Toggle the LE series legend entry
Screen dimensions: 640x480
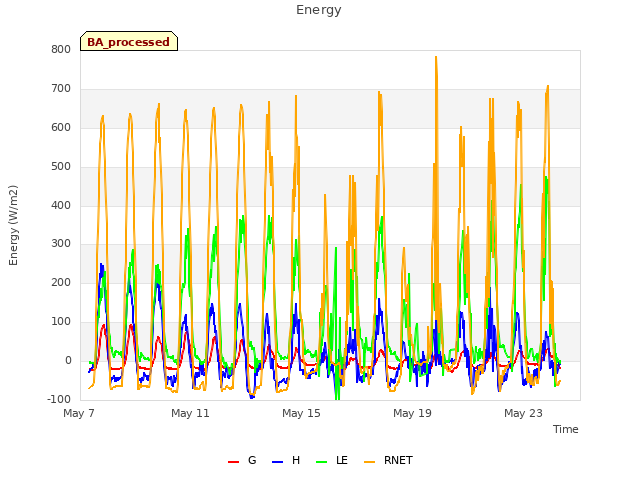tap(332, 460)
